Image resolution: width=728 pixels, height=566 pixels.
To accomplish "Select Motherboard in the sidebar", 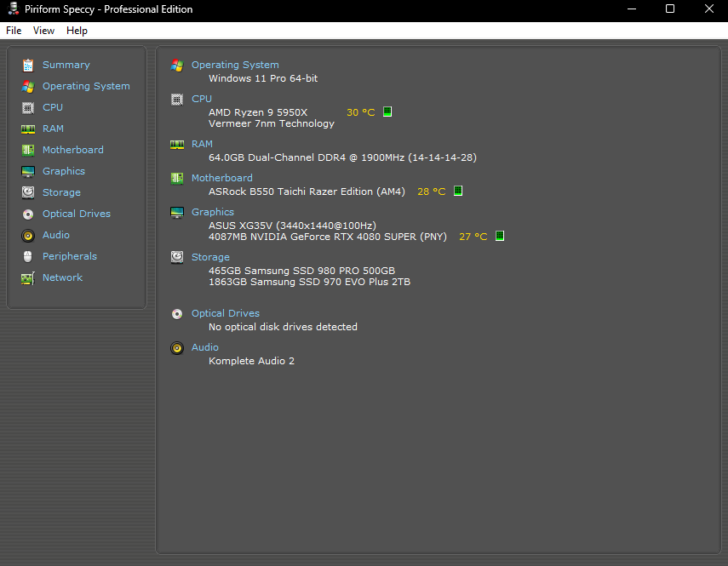I will pos(73,150).
